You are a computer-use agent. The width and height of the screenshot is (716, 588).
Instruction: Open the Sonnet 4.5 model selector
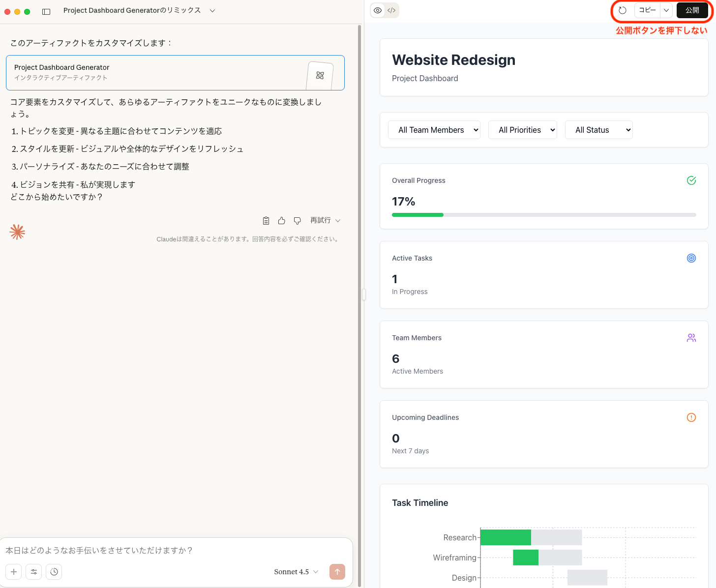(296, 572)
